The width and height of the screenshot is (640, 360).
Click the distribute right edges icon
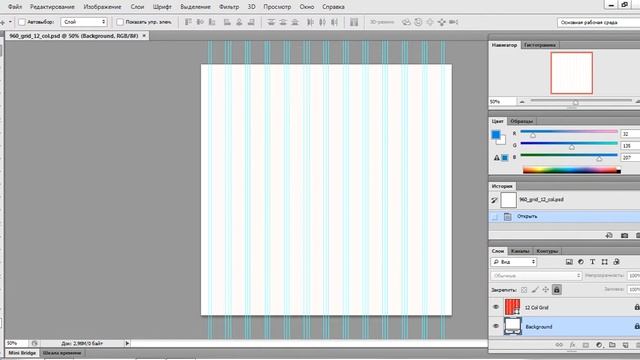pyautogui.click(x=334, y=22)
